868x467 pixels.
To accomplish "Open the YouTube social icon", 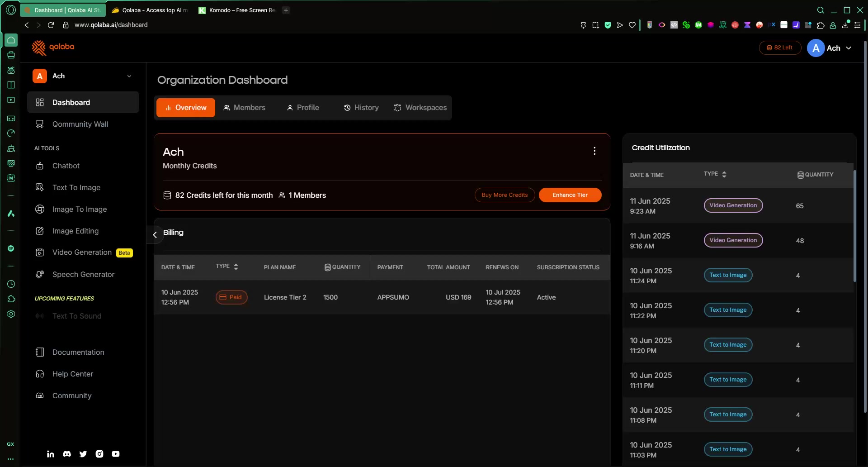I will (116, 454).
